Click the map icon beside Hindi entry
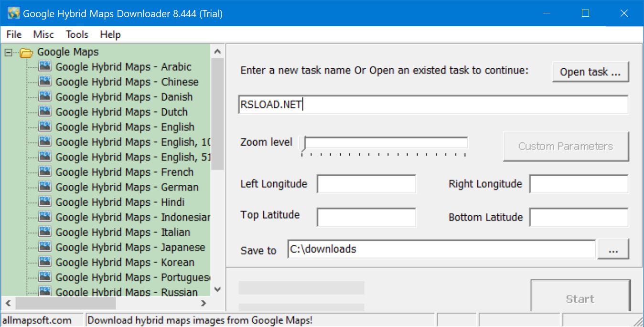This screenshot has height=327, width=644. pos(45,202)
